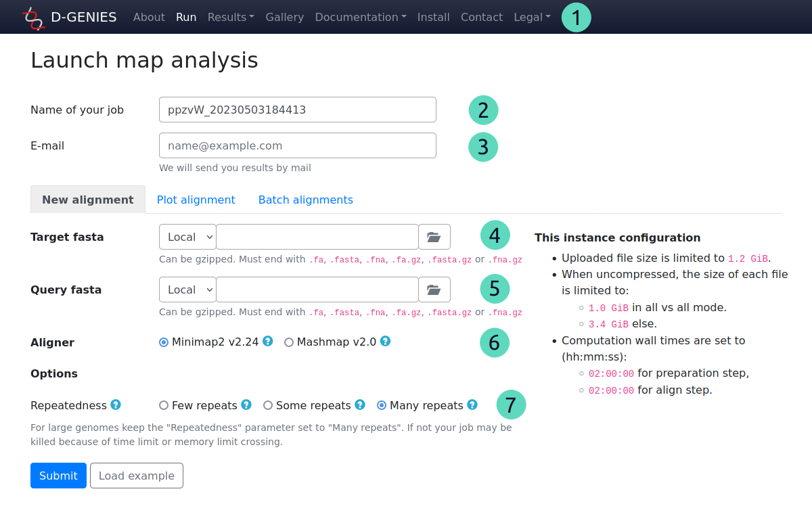The width and height of the screenshot is (812, 506).
Task: Open Target fasta Local source dropdown
Action: click(x=187, y=237)
